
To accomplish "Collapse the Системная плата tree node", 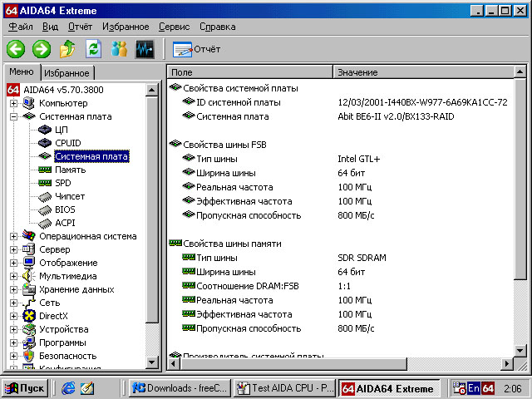I will (x=13, y=116).
